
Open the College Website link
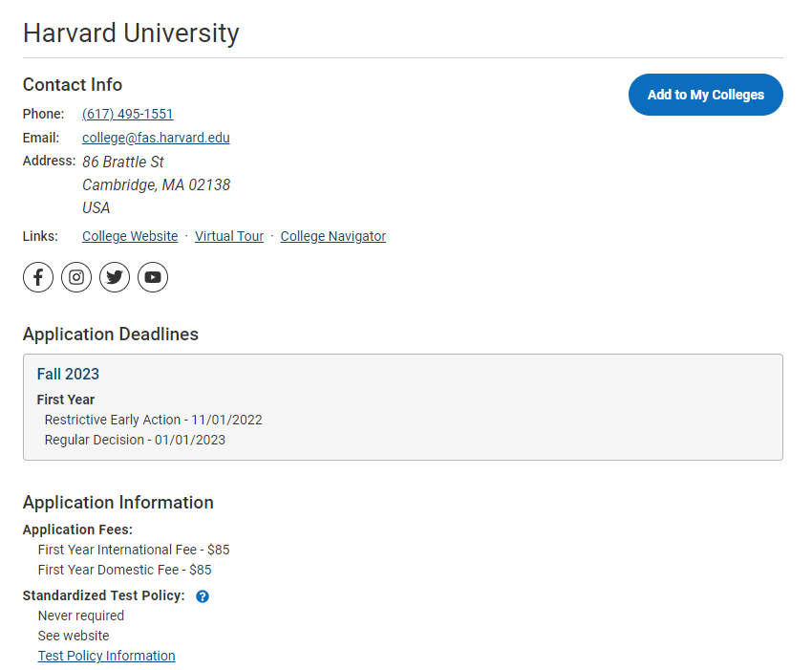click(130, 236)
